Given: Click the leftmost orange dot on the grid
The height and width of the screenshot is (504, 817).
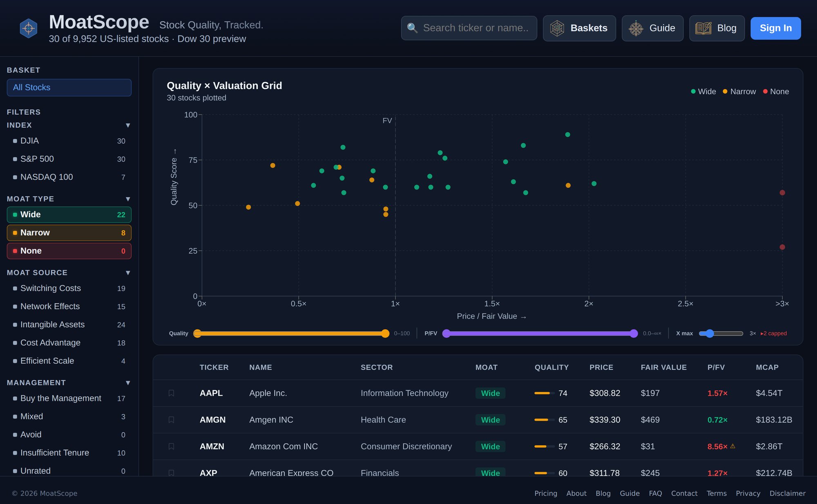Looking at the screenshot, I should tap(248, 207).
